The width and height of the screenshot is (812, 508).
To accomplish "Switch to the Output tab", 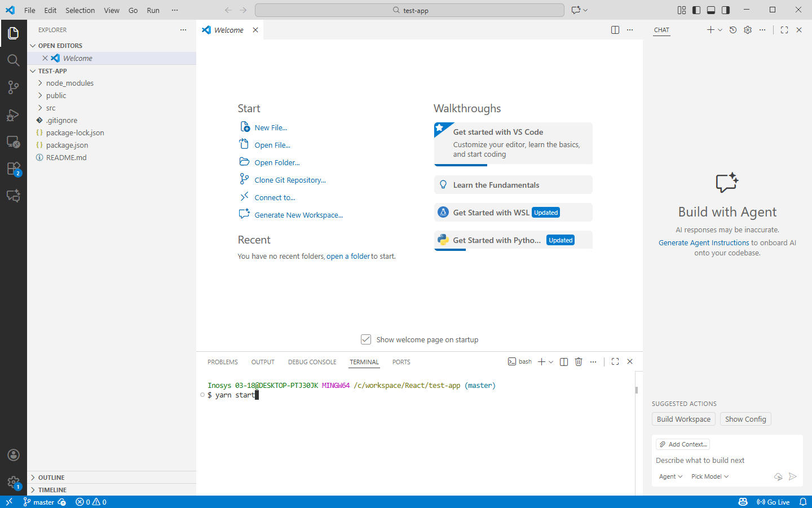I will pyautogui.click(x=263, y=362).
